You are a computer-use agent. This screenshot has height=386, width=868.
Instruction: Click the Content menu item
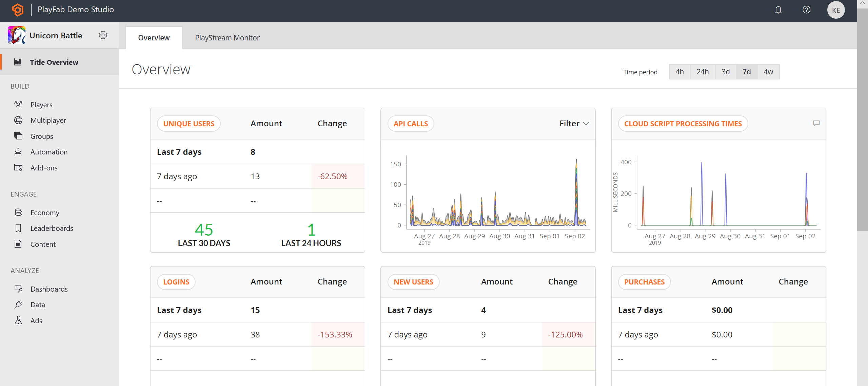[x=43, y=244]
